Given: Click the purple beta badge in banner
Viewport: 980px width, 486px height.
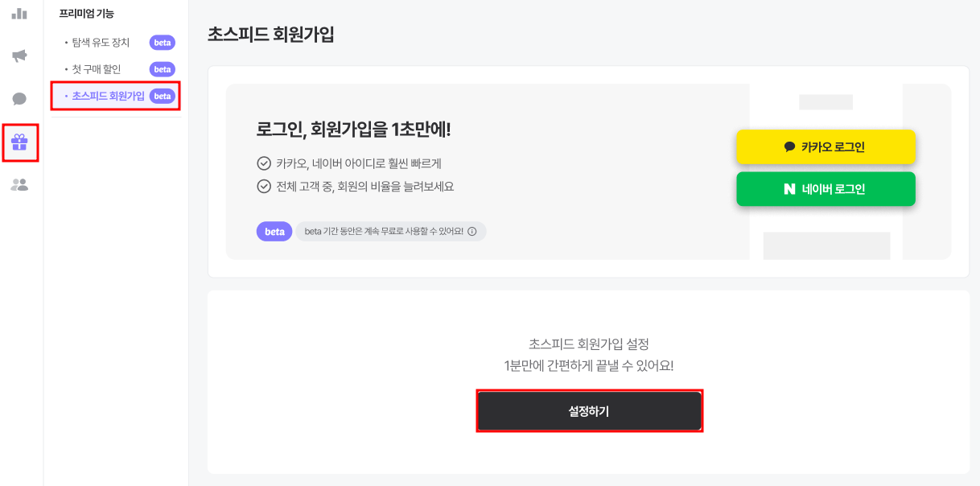Looking at the screenshot, I should (274, 232).
